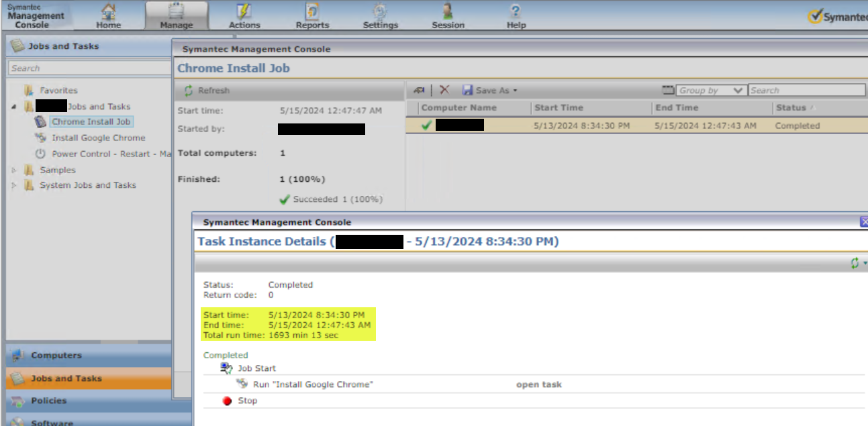Screen dimensions: 868x426
Task: Open the Settings menu
Action: coord(380,16)
